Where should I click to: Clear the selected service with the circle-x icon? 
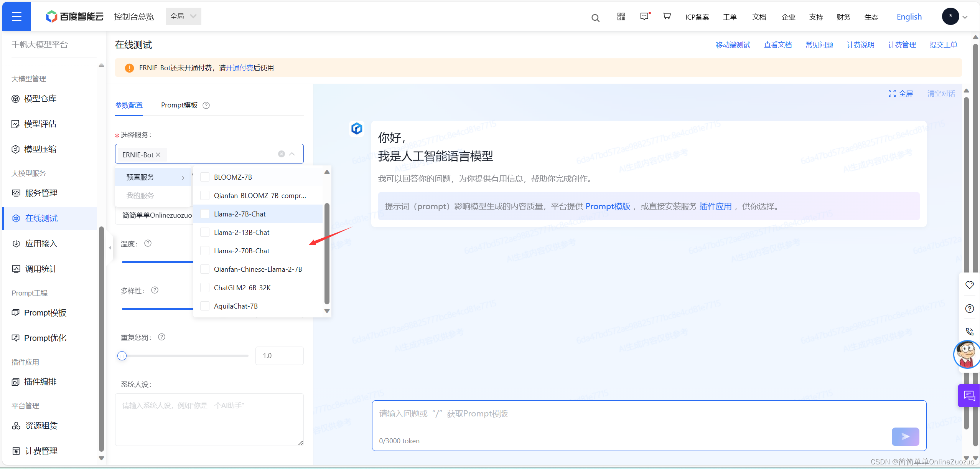pos(281,154)
